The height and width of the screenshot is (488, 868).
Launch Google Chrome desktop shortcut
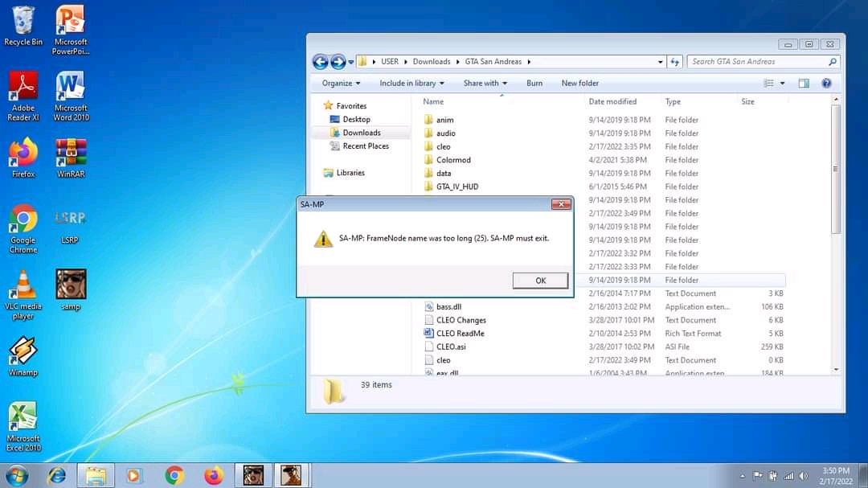(x=23, y=228)
